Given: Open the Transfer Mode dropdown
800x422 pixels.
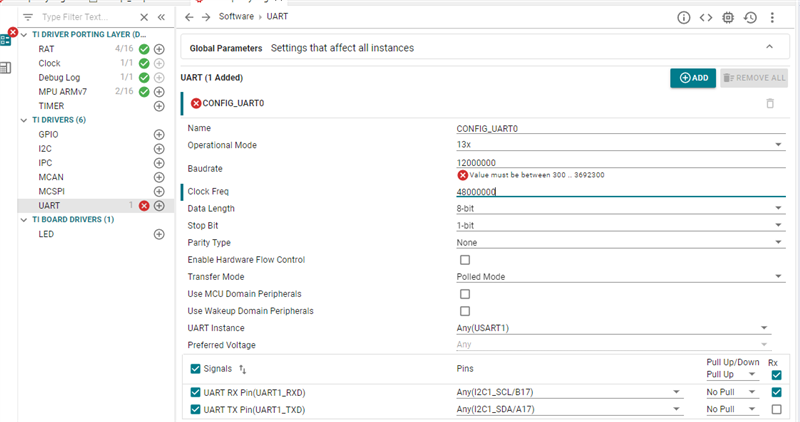Looking at the screenshot, I should [618, 277].
